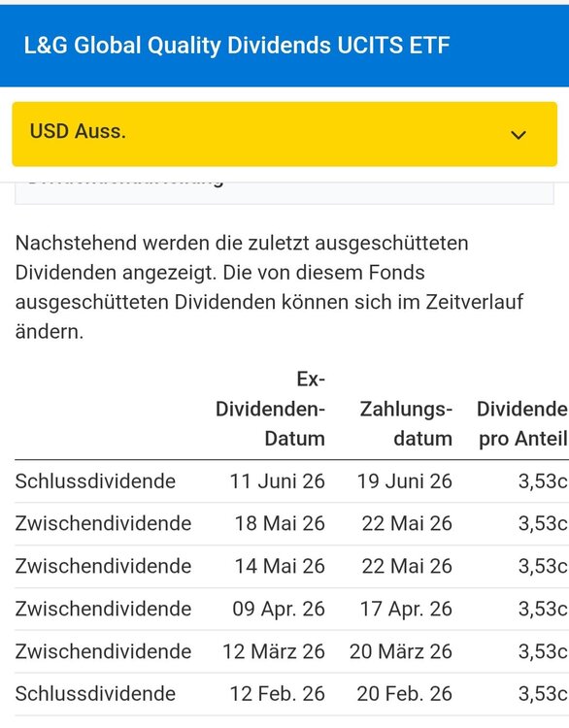
Task: Select the Zwischendividende row for 18 Mai 26
Action: click(x=291, y=524)
